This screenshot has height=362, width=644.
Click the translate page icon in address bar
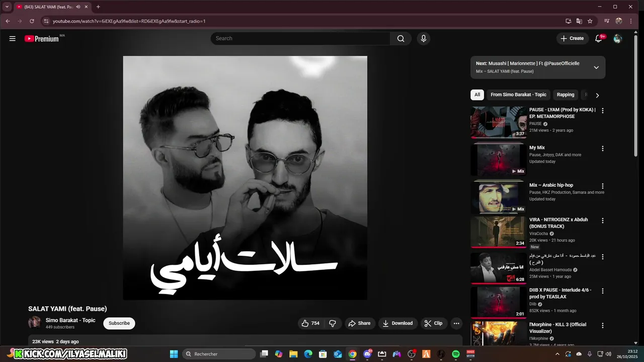click(579, 21)
